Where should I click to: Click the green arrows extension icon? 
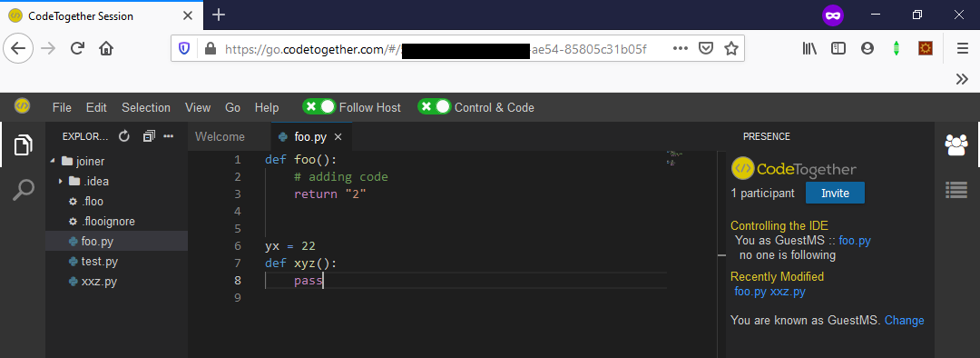[x=897, y=48]
